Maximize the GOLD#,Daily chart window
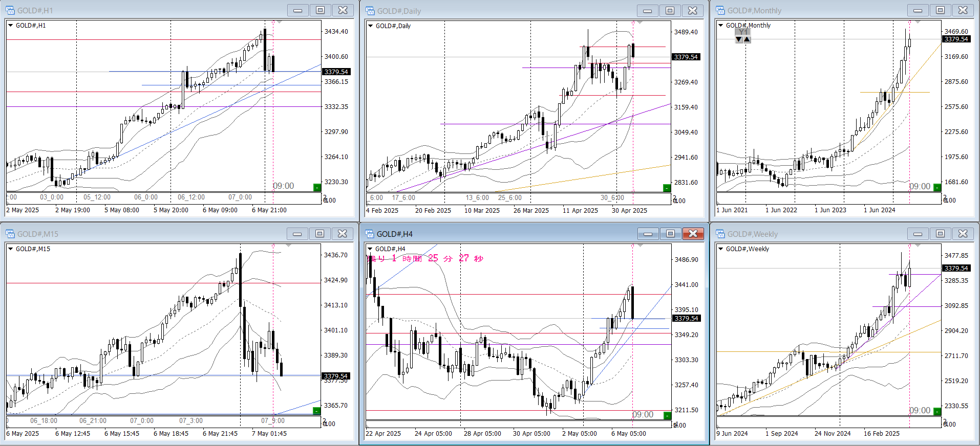Viewport: 980px width, 446px height. tap(670, 11)
